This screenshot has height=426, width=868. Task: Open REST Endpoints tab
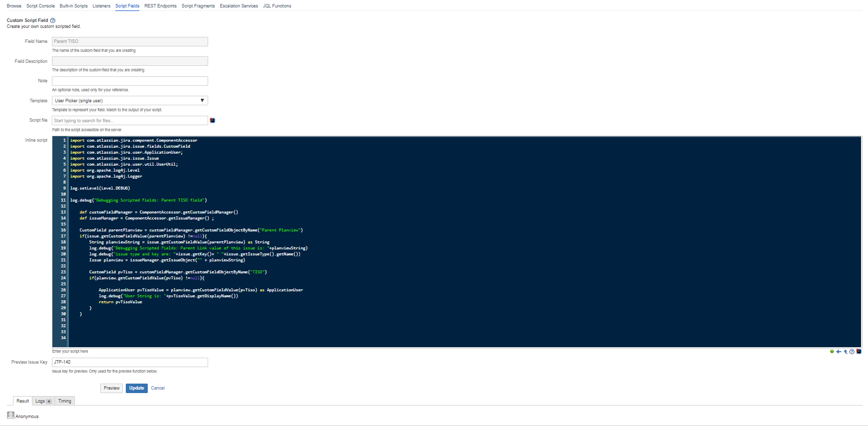click(160, 6)
